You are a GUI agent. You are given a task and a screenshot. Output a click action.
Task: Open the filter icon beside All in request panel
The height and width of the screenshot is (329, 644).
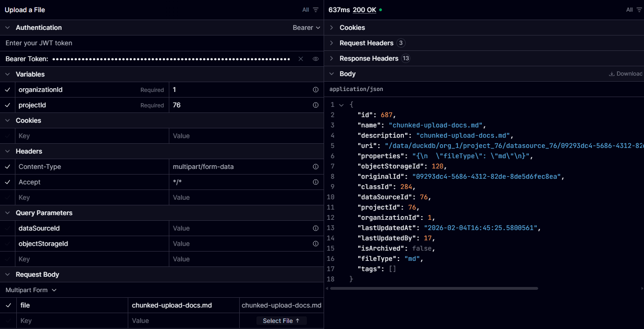pos(317,9)
